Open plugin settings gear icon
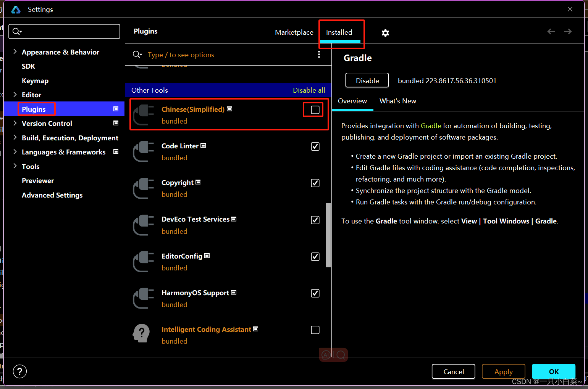 [x=385, y=33]
